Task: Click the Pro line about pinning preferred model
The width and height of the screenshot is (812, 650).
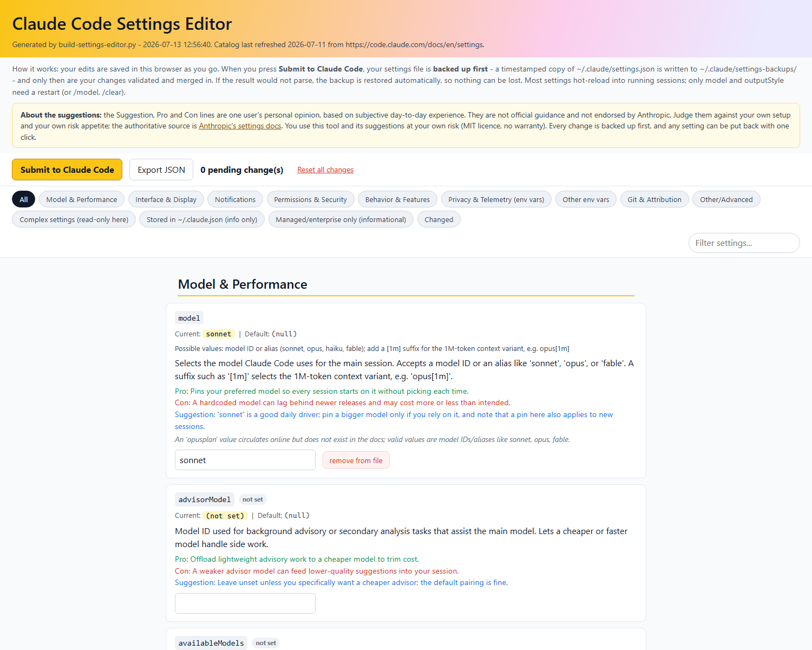Action: [x=322, y=391]
